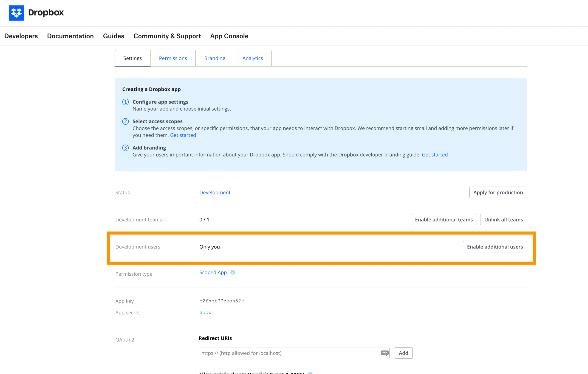The width and height of the screenshot is (588, 374).
Task: Click Enable additional users button
Action: [x=495, y=247]
